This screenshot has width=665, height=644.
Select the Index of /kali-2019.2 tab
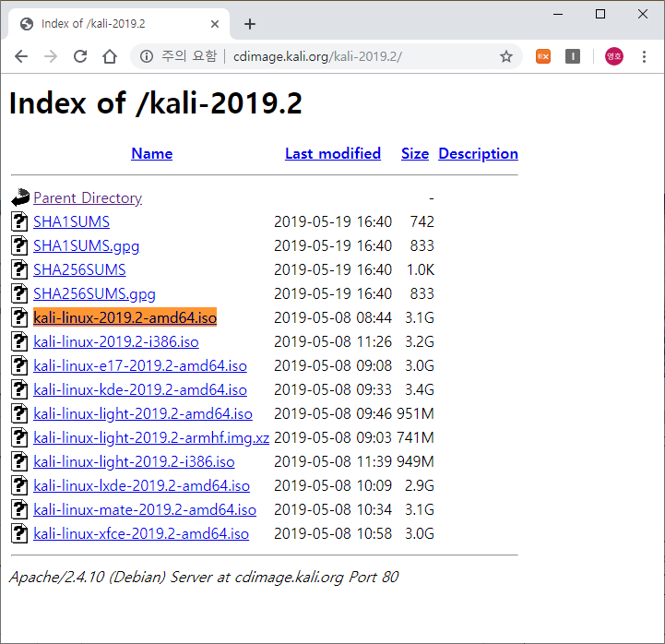pos(117,24)
